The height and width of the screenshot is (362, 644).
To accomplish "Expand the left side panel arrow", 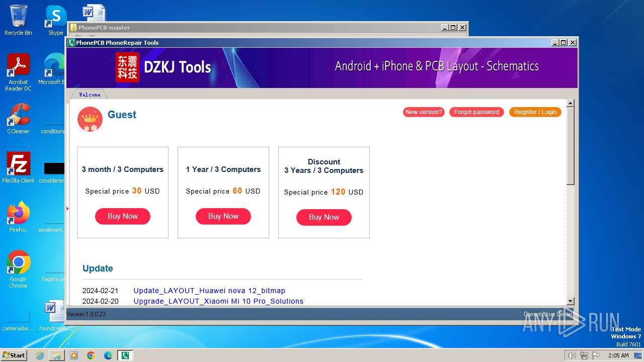I will pyautogui.click(x=67, y=209).
